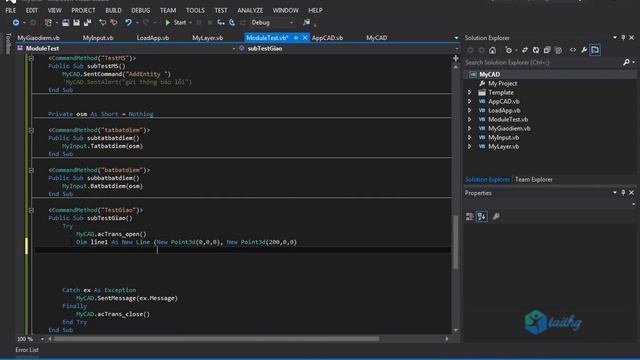
Task: Expand the ModuleTest.vb tree node
Action: (x=469, y=120)
